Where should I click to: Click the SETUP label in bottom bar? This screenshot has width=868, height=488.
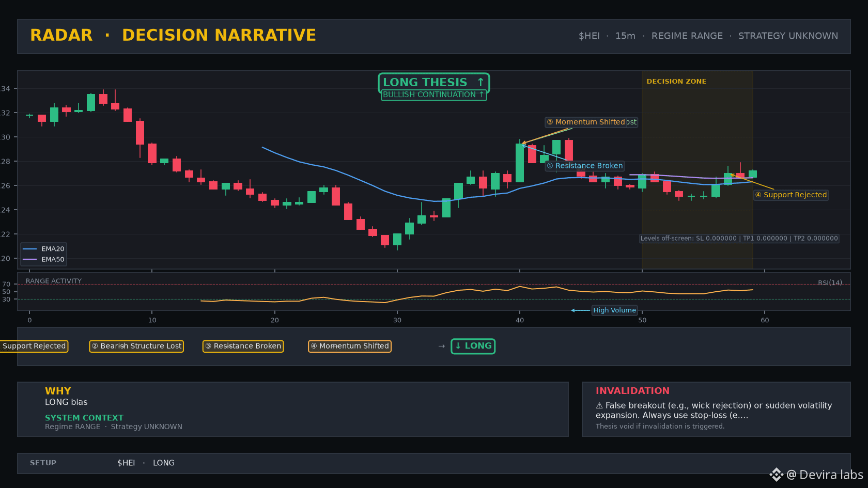43,463
